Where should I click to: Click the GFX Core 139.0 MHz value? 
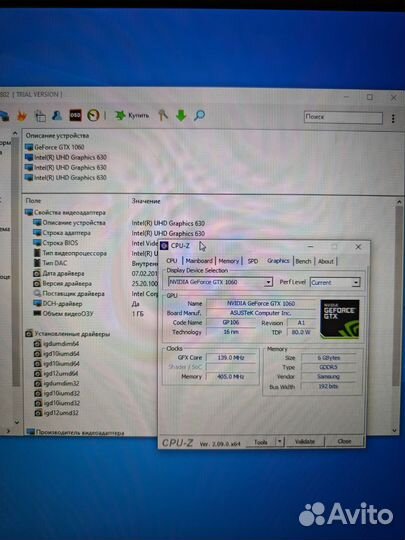[x=231, y=358]
